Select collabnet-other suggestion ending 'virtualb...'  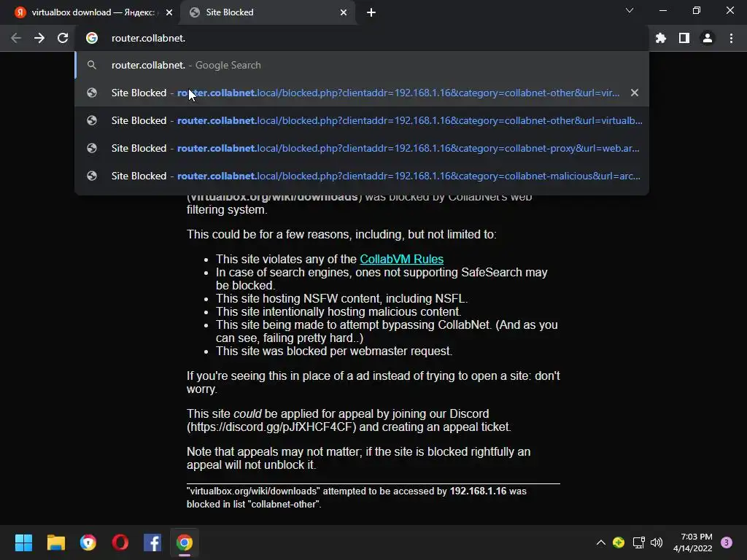tap(362, 120)
